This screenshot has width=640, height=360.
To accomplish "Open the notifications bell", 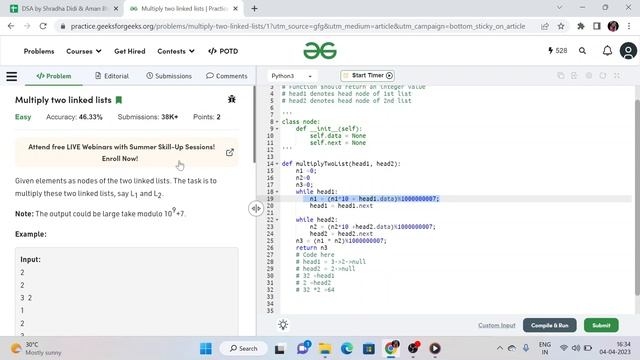I will [x=607, y=51].
